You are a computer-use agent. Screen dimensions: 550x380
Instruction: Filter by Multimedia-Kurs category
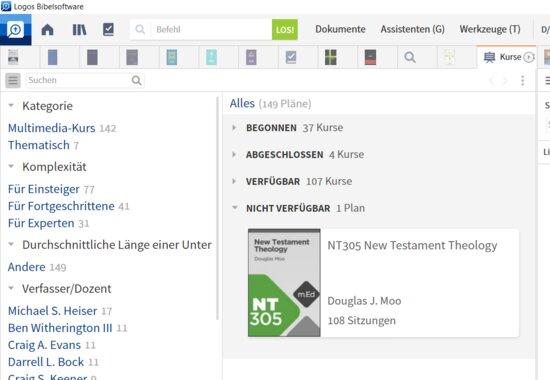tap(52, 128)
